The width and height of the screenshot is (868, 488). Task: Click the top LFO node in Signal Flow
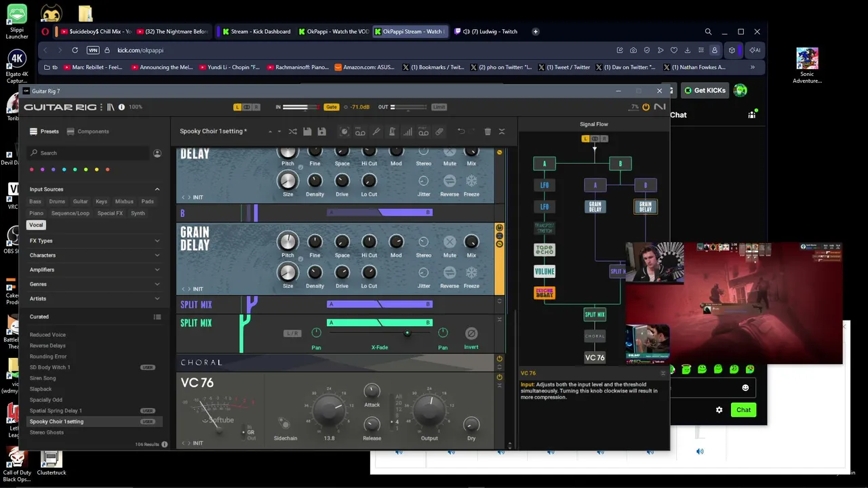click(x=545, y=185)
